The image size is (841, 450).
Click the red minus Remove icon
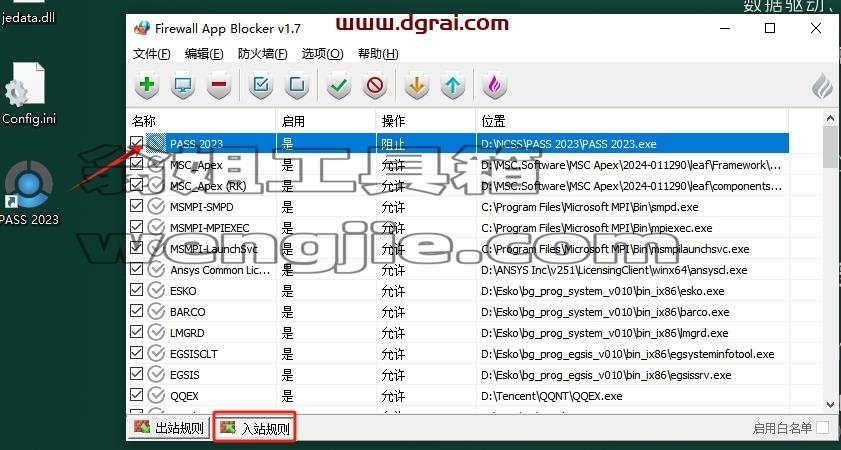point(218,85)
